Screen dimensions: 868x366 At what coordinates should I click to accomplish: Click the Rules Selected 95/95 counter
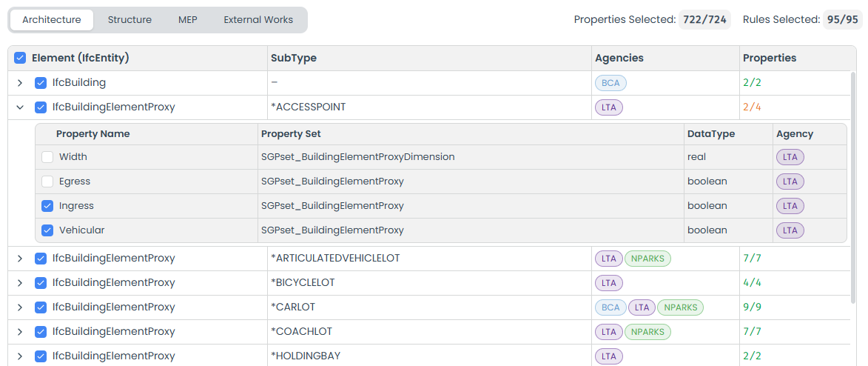point(842,20)
